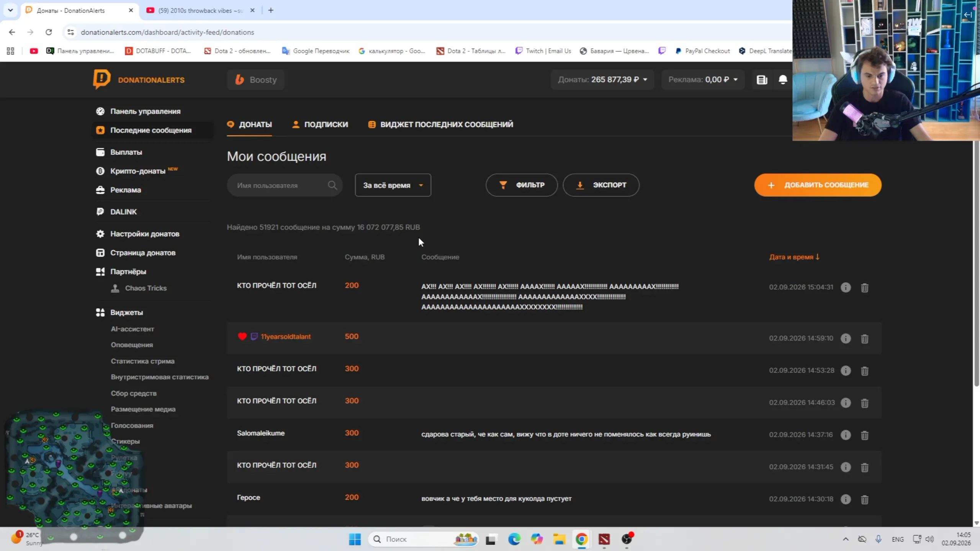Open the 11yearsoldtalant username link

(x=286, y=337)
